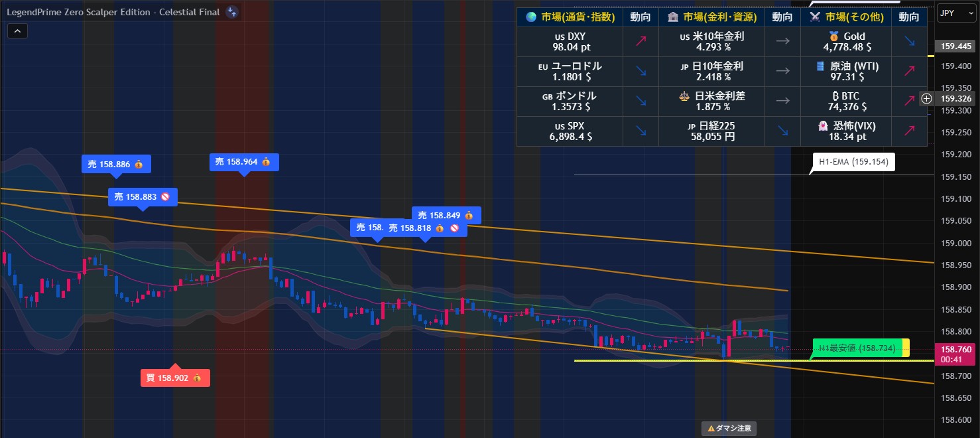980x438 pixels.
Task: Click the sell label 売 158.883
Action: click(143, 196)
